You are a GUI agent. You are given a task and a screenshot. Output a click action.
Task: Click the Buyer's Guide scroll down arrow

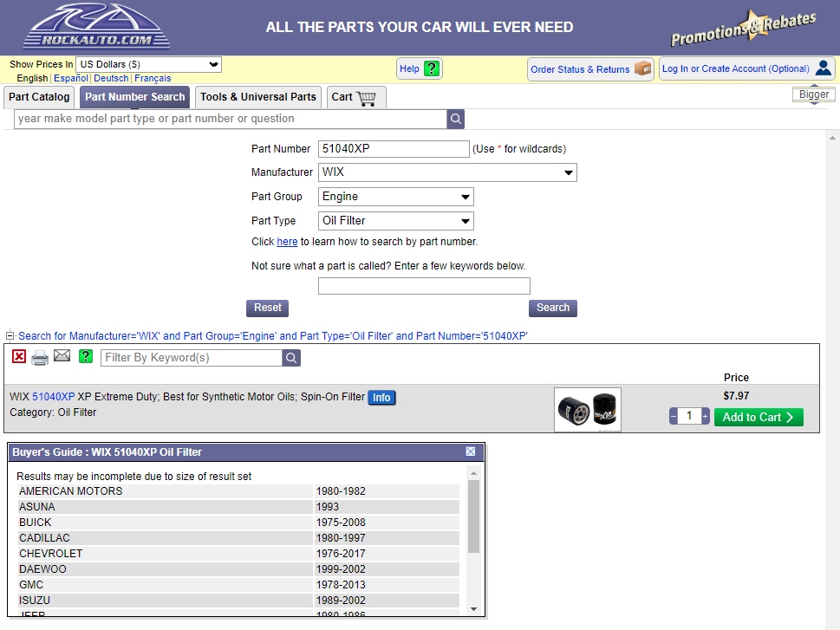click(x=473, y=609)
